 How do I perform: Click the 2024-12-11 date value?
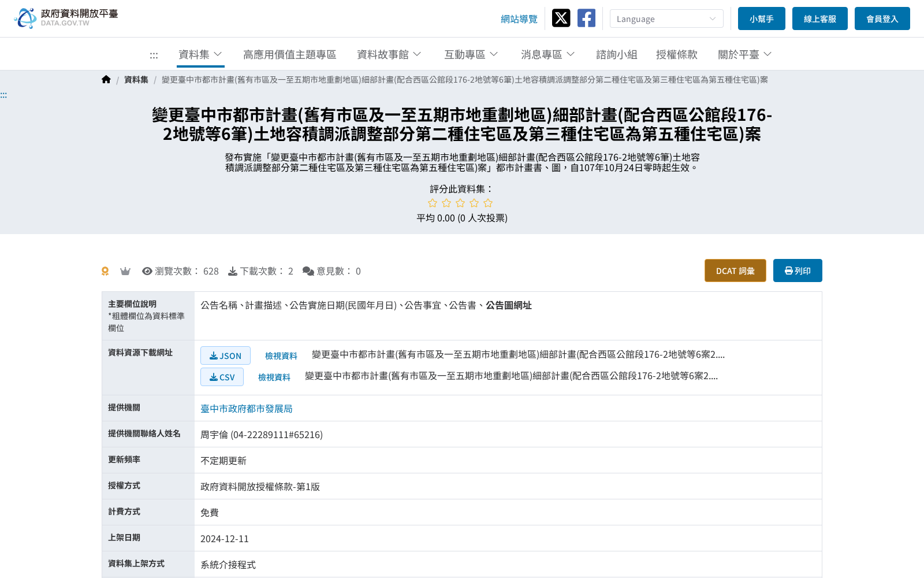[225, 539]
